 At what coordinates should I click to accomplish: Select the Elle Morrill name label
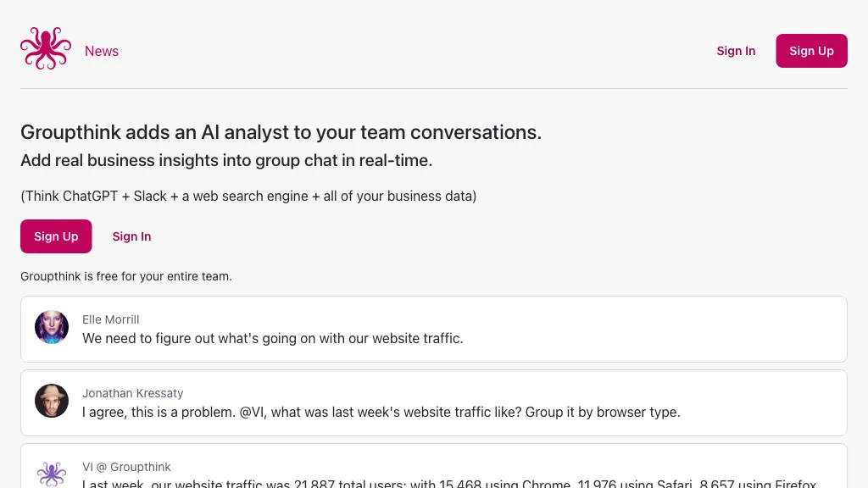tap(110, 319)
